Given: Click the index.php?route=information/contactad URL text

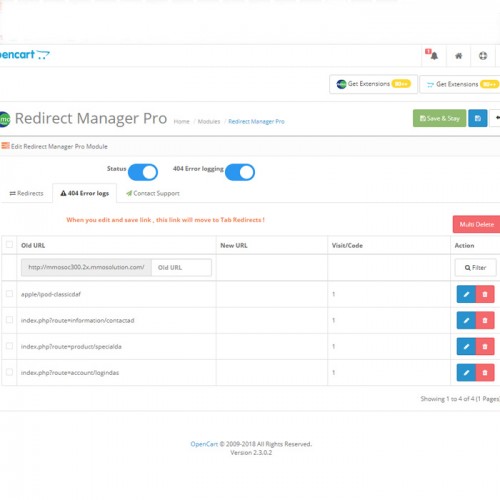Looking at the screenshot, I should [x=77, y=321].
